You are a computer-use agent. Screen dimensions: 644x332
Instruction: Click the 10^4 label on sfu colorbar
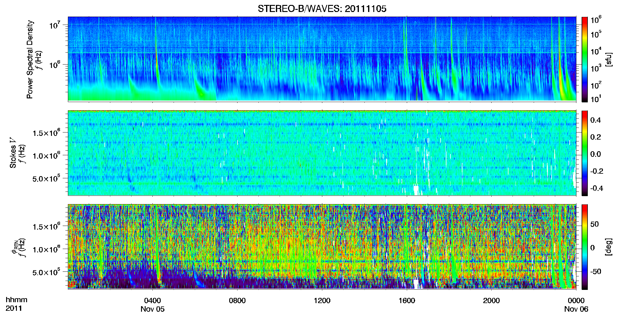point(596,51)
